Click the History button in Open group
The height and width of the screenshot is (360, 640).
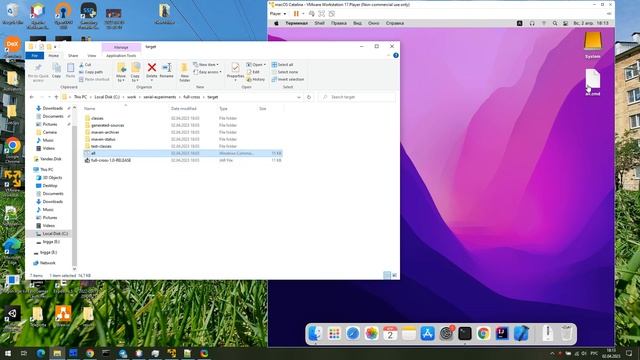(256, 79)
